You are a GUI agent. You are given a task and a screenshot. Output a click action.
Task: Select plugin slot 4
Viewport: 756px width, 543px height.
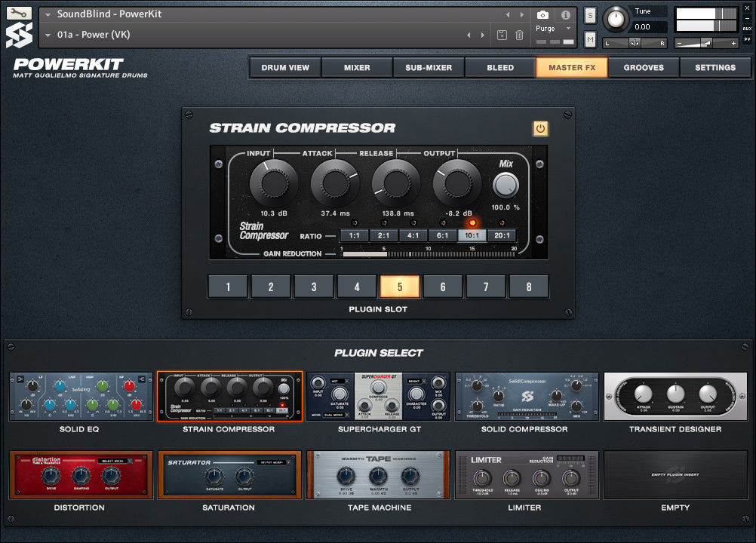[357, 287]
